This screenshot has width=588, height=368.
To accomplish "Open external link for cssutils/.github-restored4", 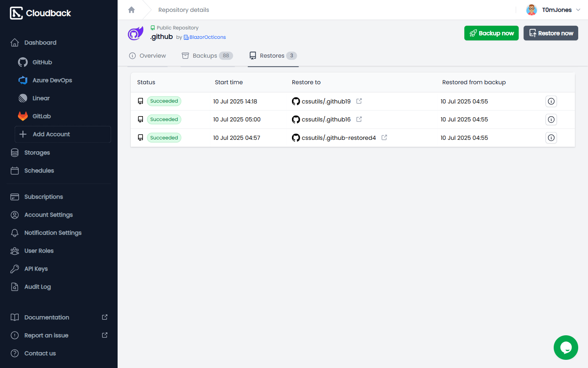I will [384, 137].
